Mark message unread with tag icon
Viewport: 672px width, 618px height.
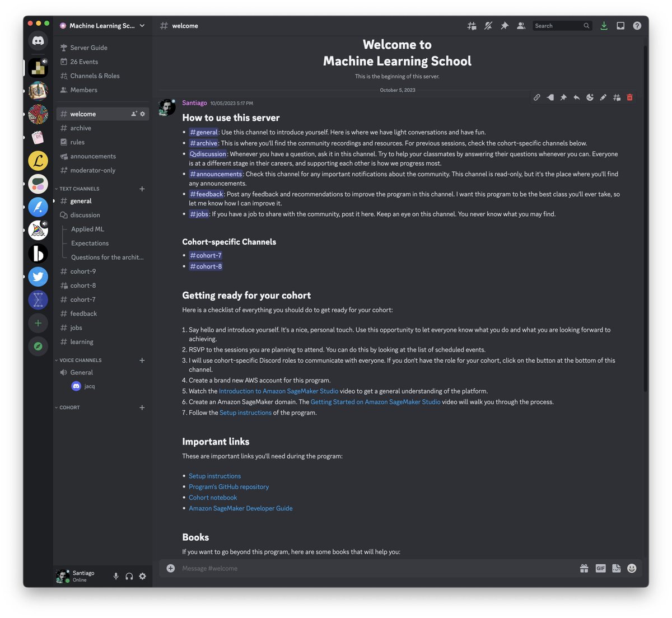point(550,97)
